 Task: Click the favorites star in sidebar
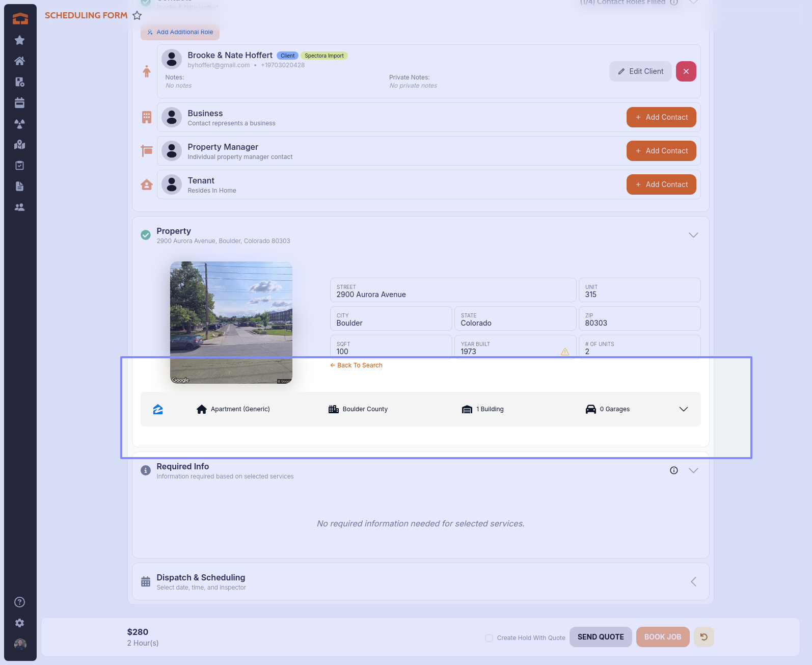click(x=20, y=40)
